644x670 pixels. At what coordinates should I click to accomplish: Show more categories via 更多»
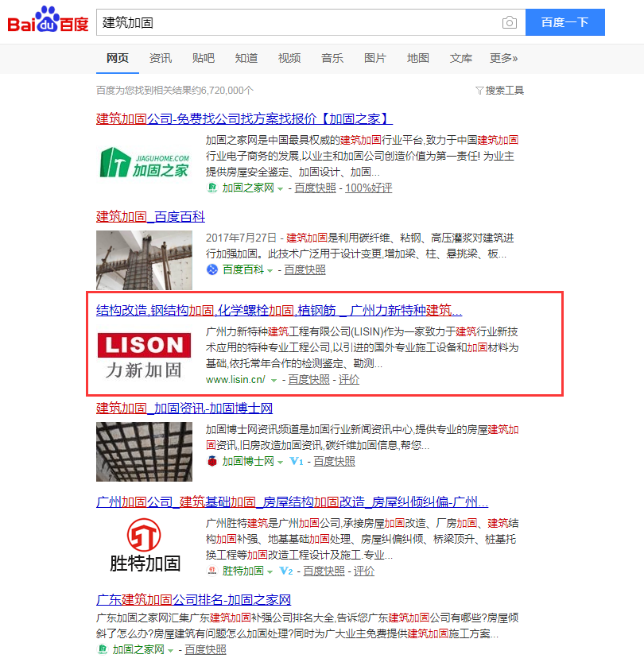(x=504, y=58)
